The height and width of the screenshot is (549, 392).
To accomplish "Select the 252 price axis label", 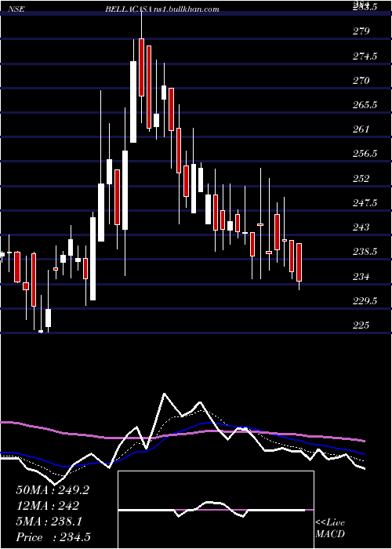I will pos(361,179).
